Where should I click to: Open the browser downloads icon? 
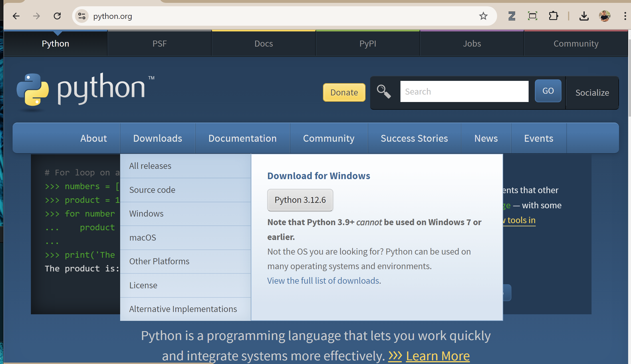[x=584, y=16]
